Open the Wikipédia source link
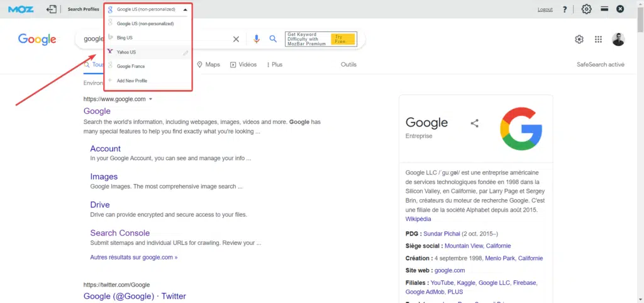Screen dimensions: 644x303 (418, 219)
